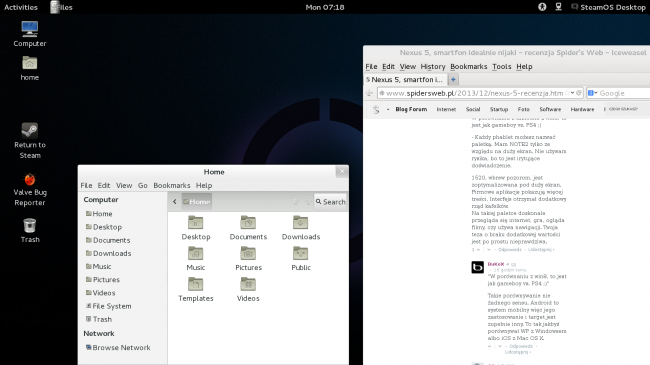
Task: Open Bookmarks menu in Home window
Action: [x=172, y=185]
